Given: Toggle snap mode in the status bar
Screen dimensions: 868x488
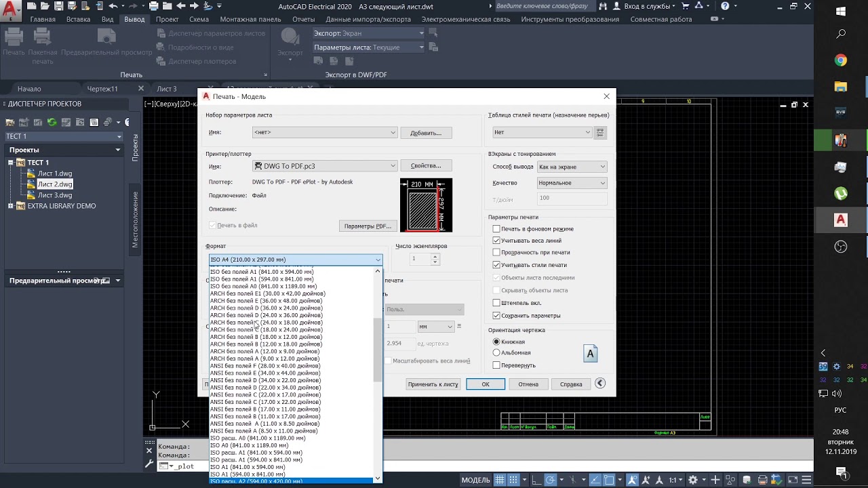Looking at the screenshot, I should coord(513,480).
